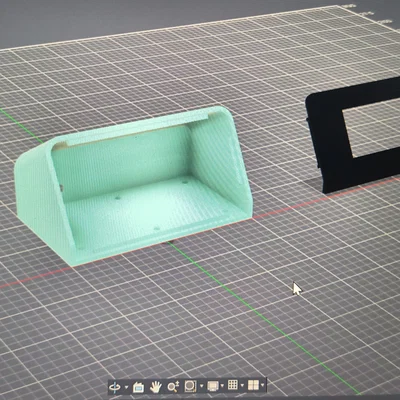Choose the Fit / Zoom Window icon
Viewport: 400px width, 400px height.
[x=190, y=386]
